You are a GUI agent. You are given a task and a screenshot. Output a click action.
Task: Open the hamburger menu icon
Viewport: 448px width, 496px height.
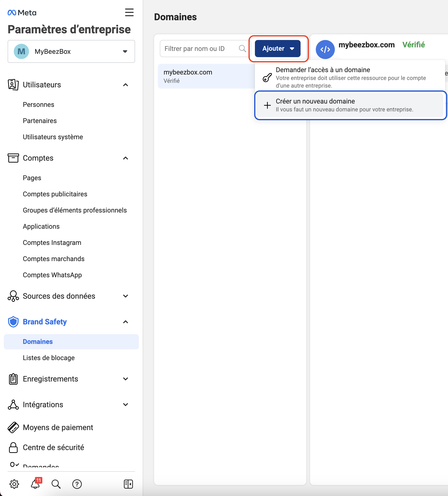(x=129, y=12)
